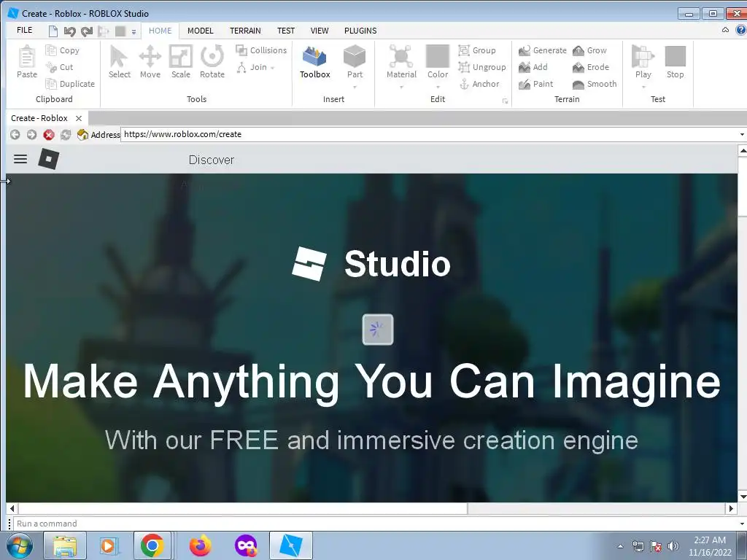Close the Create - Roblox tab

[x=79, y=118]
